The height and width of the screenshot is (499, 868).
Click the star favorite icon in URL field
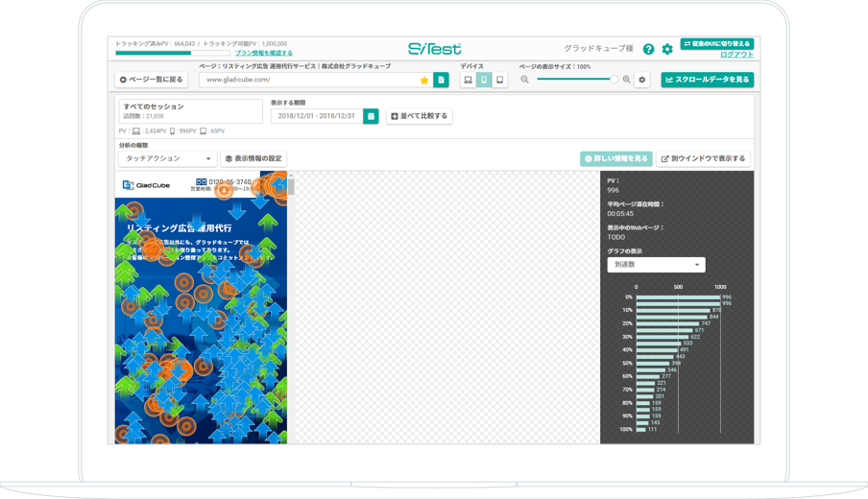[x=424, y=81]
